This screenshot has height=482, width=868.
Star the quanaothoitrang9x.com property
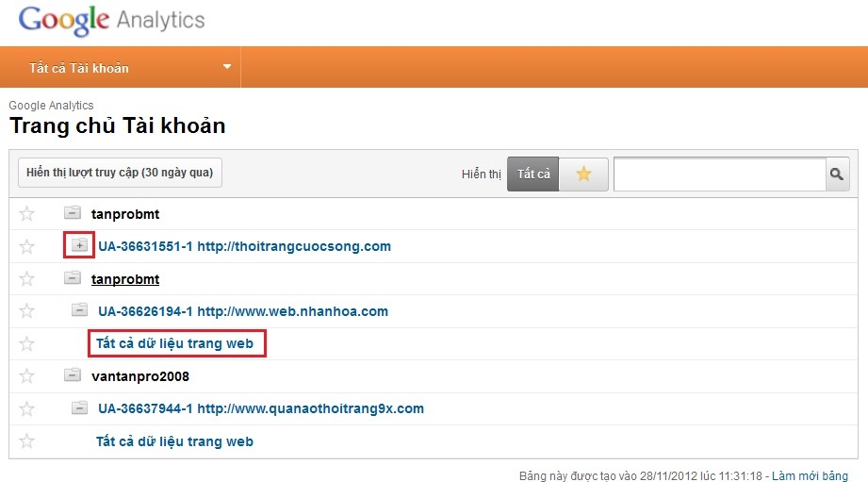click(x=26, y=408)
